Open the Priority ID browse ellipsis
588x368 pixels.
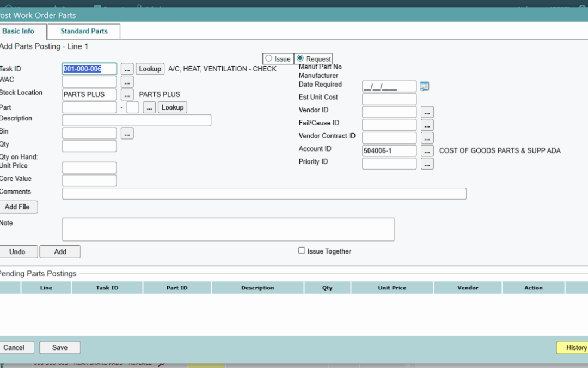427,164
